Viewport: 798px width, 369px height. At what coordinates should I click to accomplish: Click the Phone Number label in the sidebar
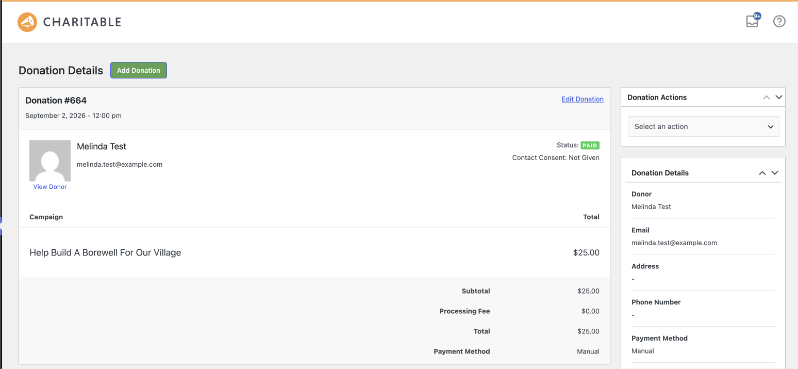pos(656,302)
